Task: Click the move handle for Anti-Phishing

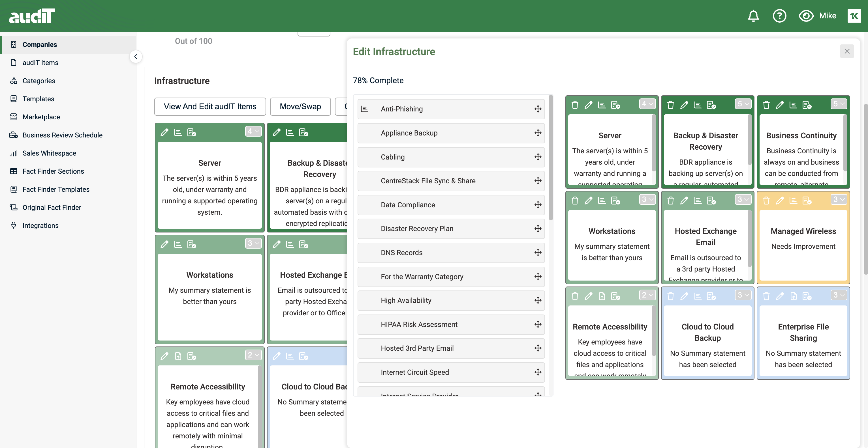Action: tap(538, 109)
